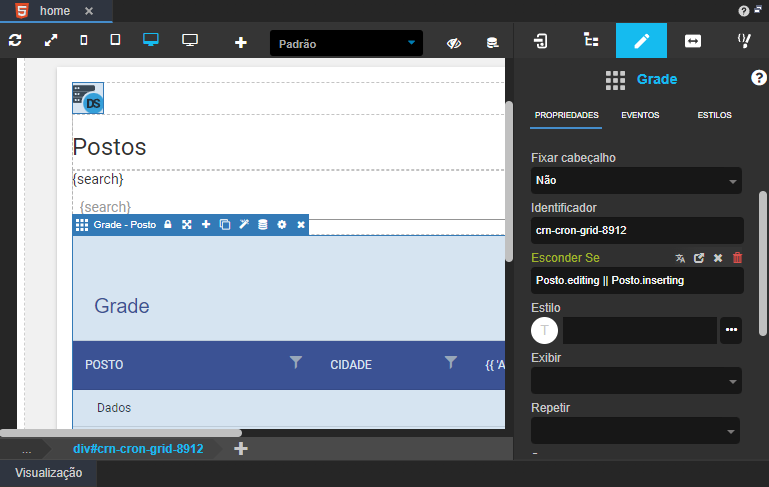The height and width of the screenshot is (487, 769).
Task: Click the grid icon on the Grade - Posto toolbar
Action: click(82, 225)
